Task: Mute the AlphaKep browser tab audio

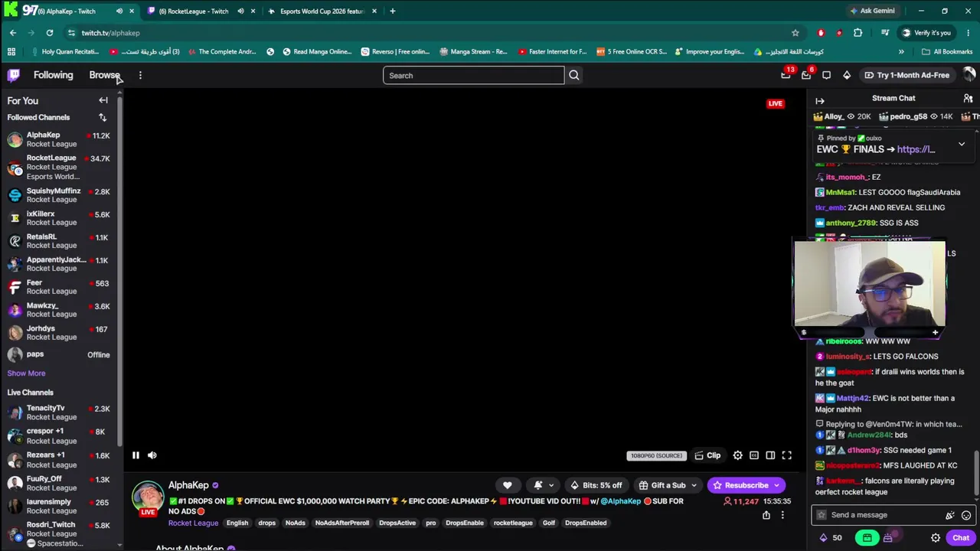Action: (x=119, y=11)
